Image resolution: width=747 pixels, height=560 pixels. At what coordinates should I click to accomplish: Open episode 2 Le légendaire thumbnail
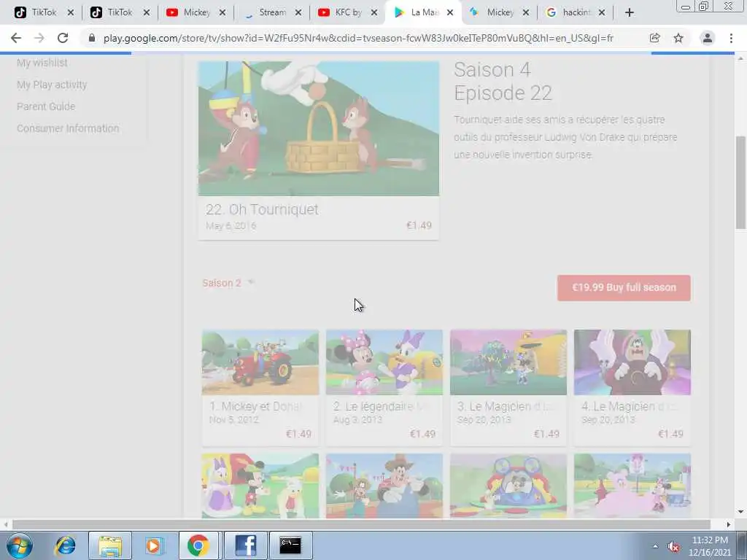(384, 362)
